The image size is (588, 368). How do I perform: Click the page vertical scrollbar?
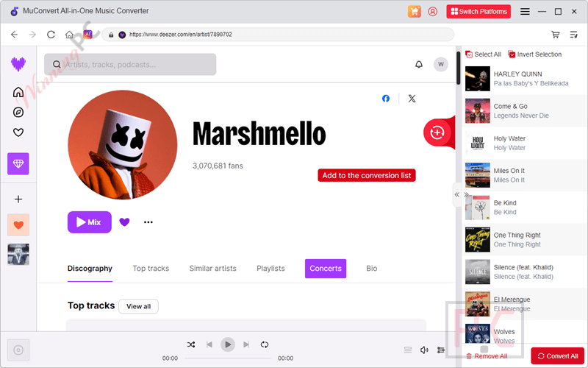point(458,68)
